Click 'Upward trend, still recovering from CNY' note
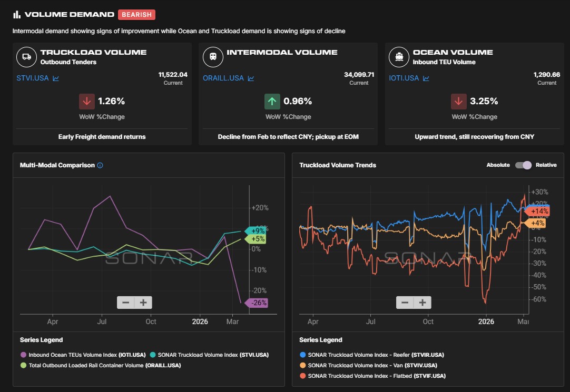The height and width of the screenshot is (392, 570). point(475,137)
